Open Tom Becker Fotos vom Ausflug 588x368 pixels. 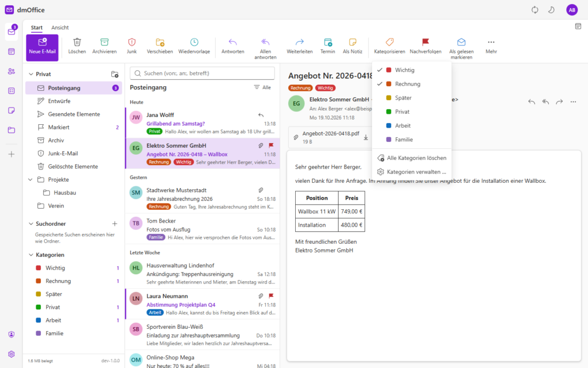tap(203, 229)
